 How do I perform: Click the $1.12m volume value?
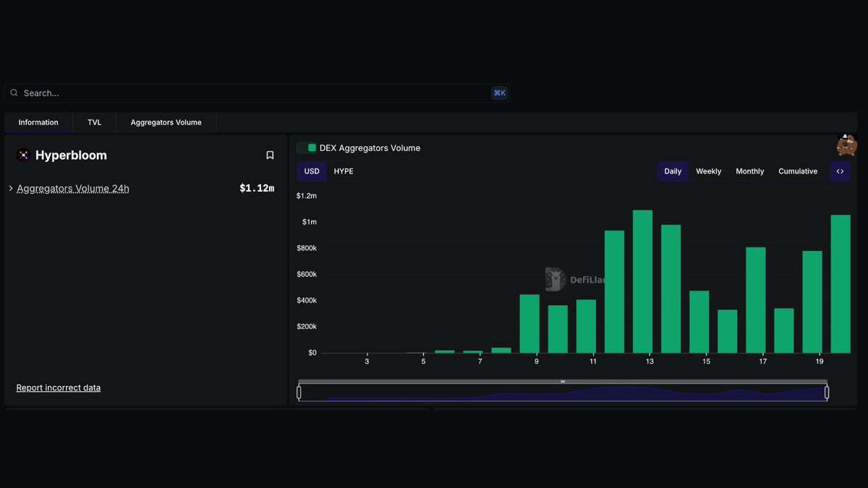(x=257, y=189)
